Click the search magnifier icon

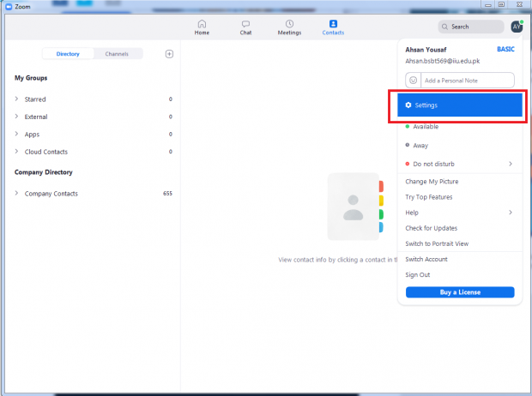pos(444,27)
